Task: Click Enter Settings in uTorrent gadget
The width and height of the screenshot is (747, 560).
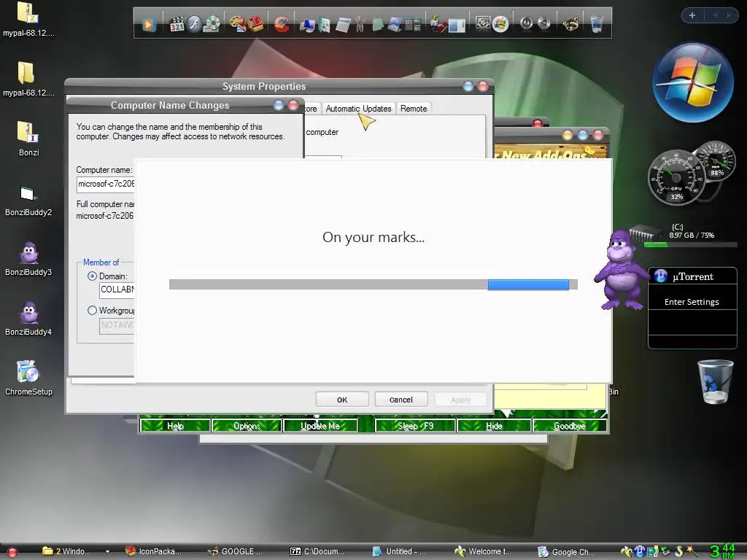Action: 692,302
